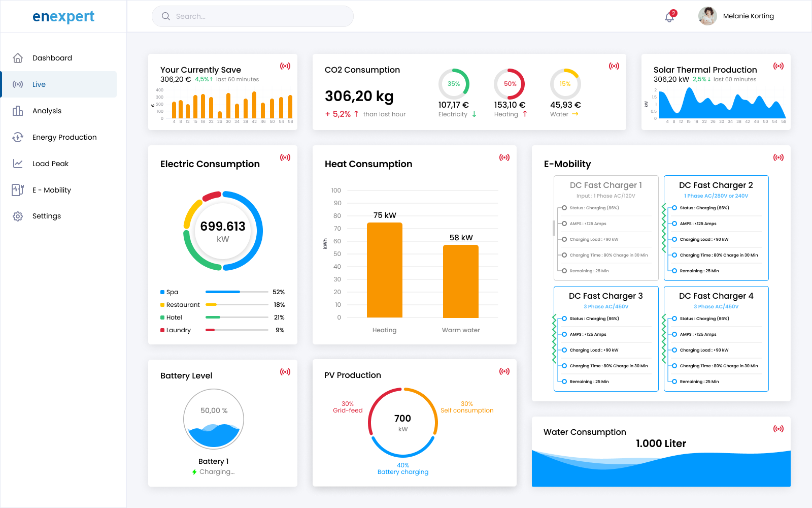Click live indicator on CO2 Consumption card
Viewport: 812px width, 508px height.
pyautogui.click(x=614, y=66)
